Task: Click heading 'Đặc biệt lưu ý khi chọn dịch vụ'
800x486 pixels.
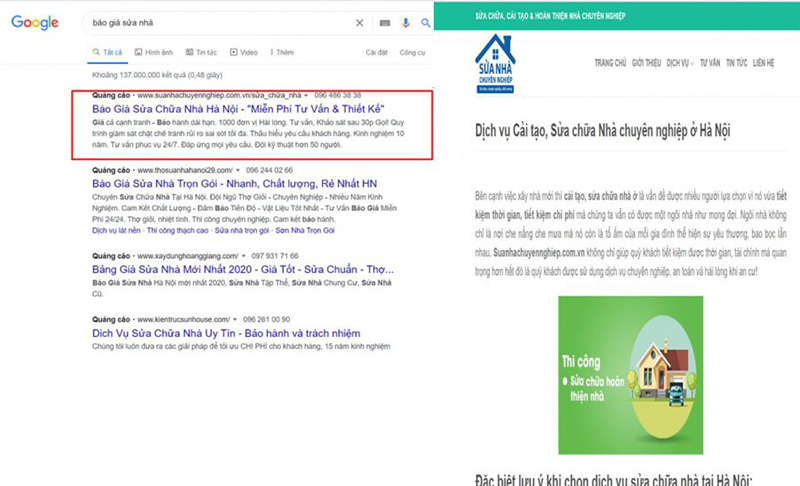Action: coord(614,480)
